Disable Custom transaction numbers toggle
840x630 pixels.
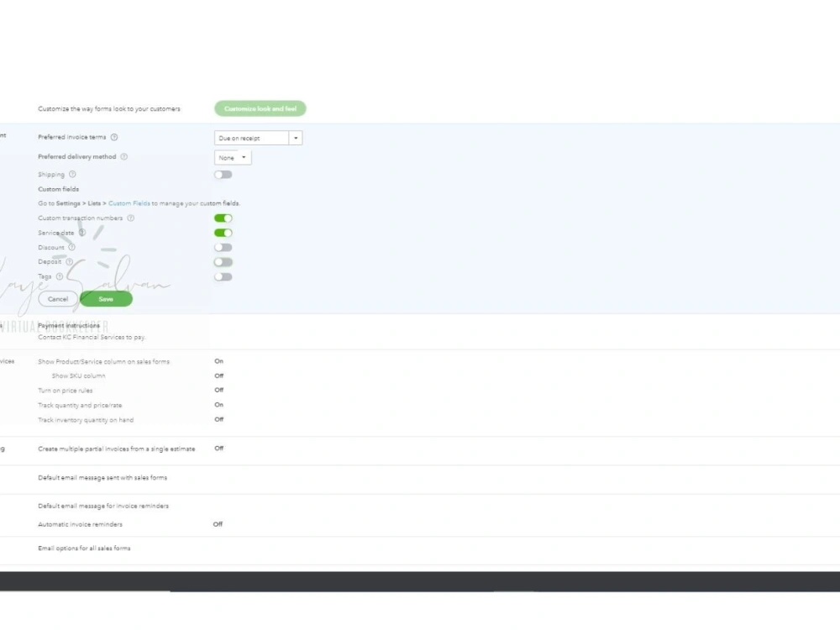223,218
